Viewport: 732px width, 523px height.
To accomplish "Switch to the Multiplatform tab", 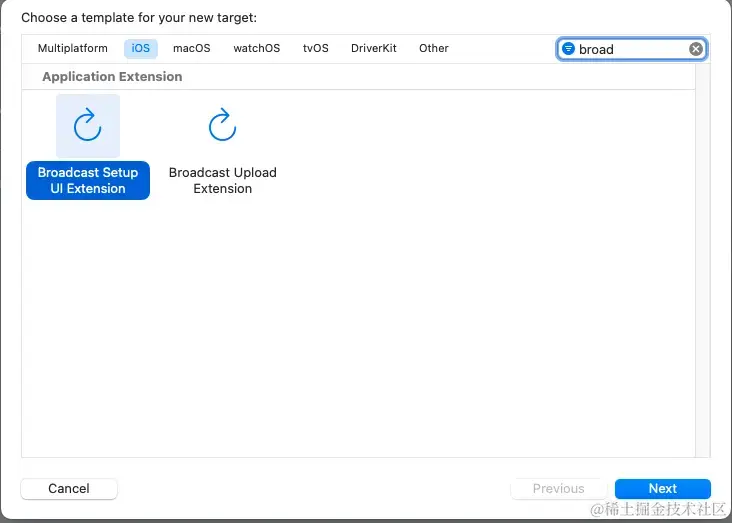I will 73,49.
